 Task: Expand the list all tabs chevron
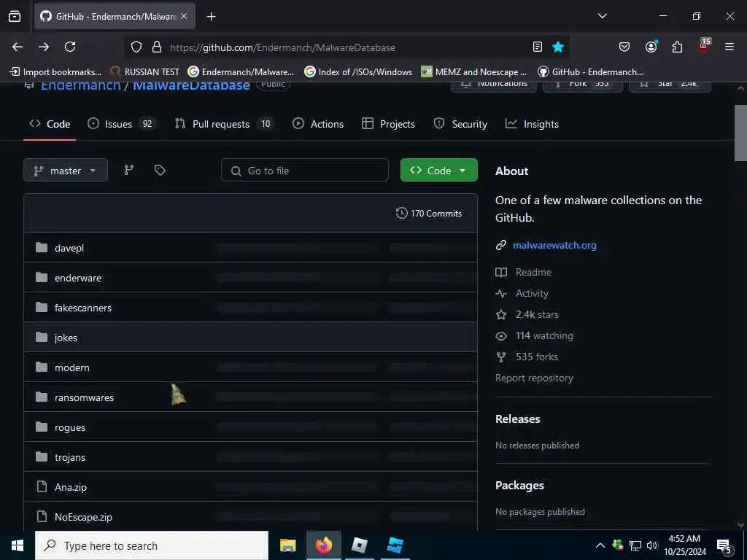click(602, 16)
